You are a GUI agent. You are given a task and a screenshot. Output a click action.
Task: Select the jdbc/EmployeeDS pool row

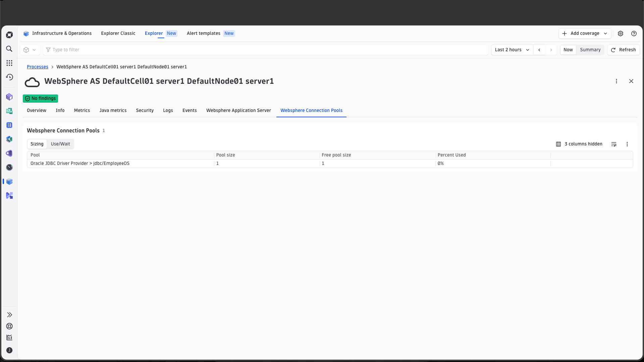(x=330, y=164)
